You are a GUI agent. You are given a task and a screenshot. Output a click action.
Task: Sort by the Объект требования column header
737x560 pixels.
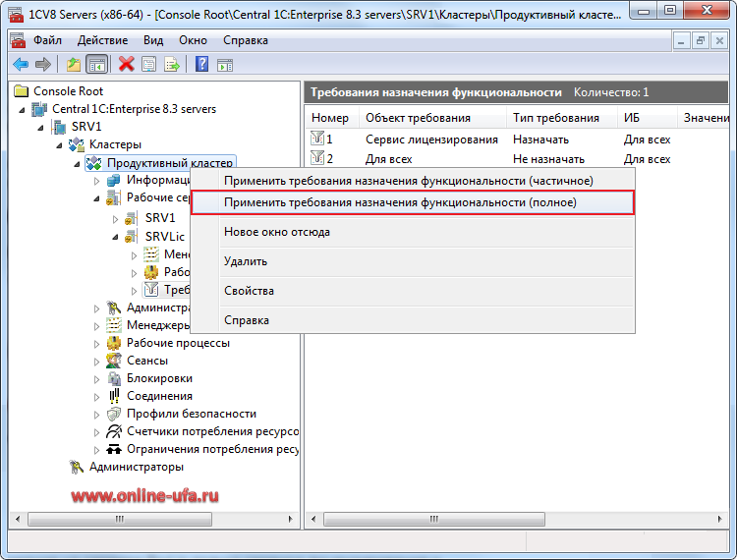point(433,118)
